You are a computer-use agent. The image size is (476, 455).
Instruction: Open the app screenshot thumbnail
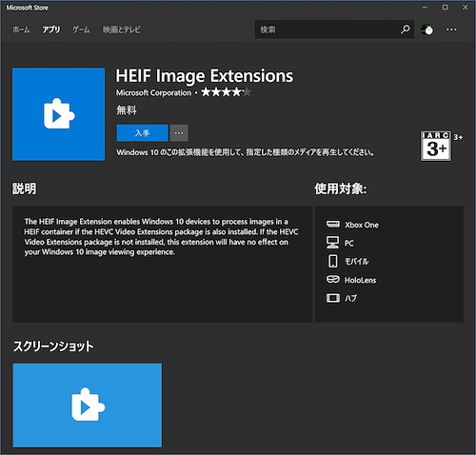click(88, 406)
